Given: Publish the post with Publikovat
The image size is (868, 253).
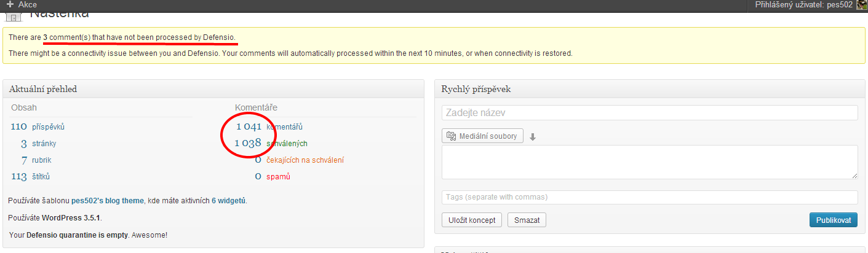Looking at the screenshot, I should pyautogui.click(x=834, y=220).
